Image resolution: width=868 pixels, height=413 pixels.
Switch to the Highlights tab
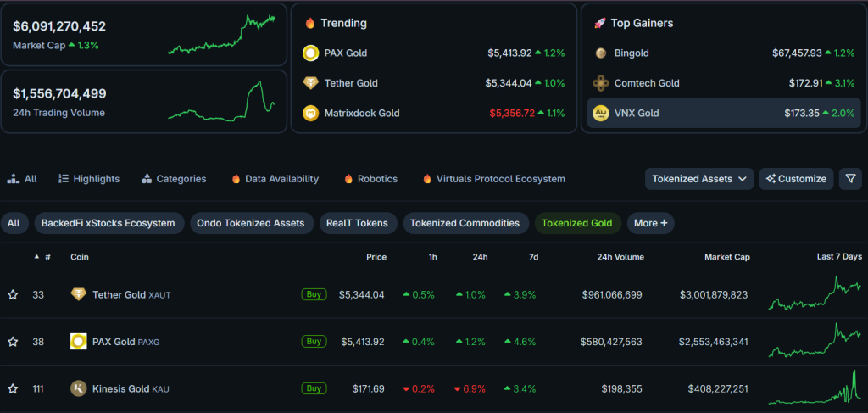(x=89, y=179)
